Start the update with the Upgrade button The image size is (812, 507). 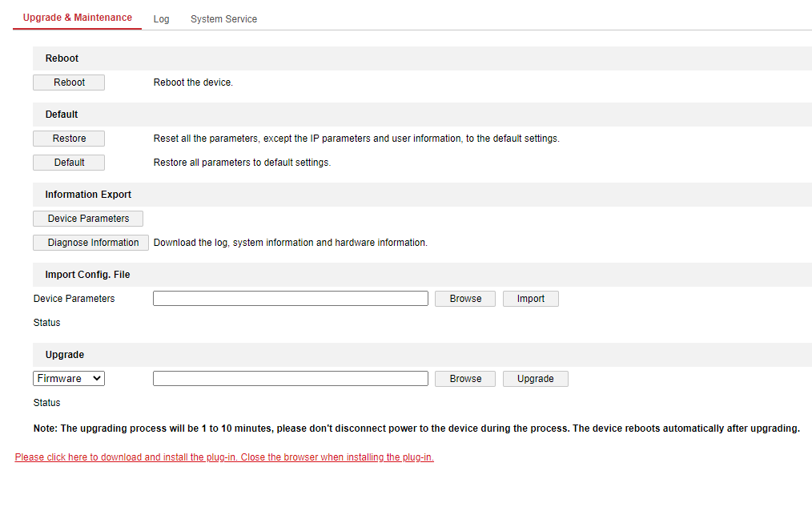535,379
